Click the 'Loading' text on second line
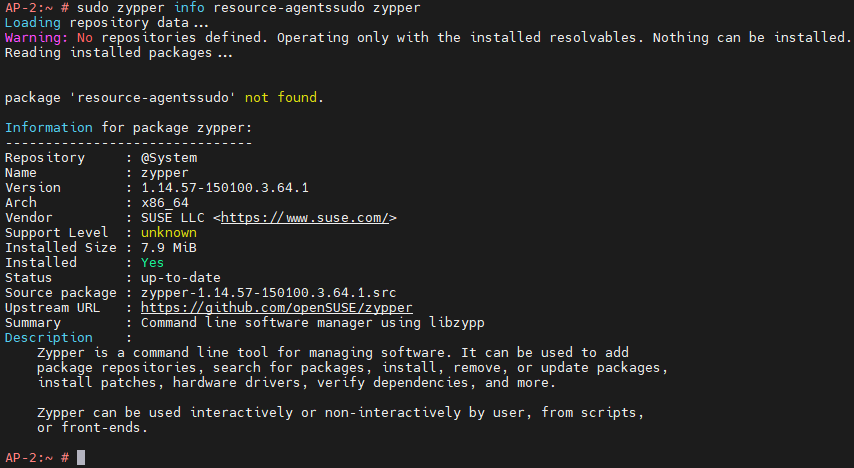 [x=33, y=23]
